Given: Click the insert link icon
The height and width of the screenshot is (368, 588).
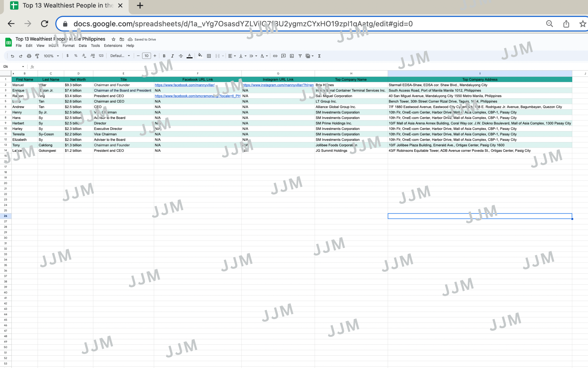Looking at the screenshot, I should pyautogui.click(x=275, y=56).
